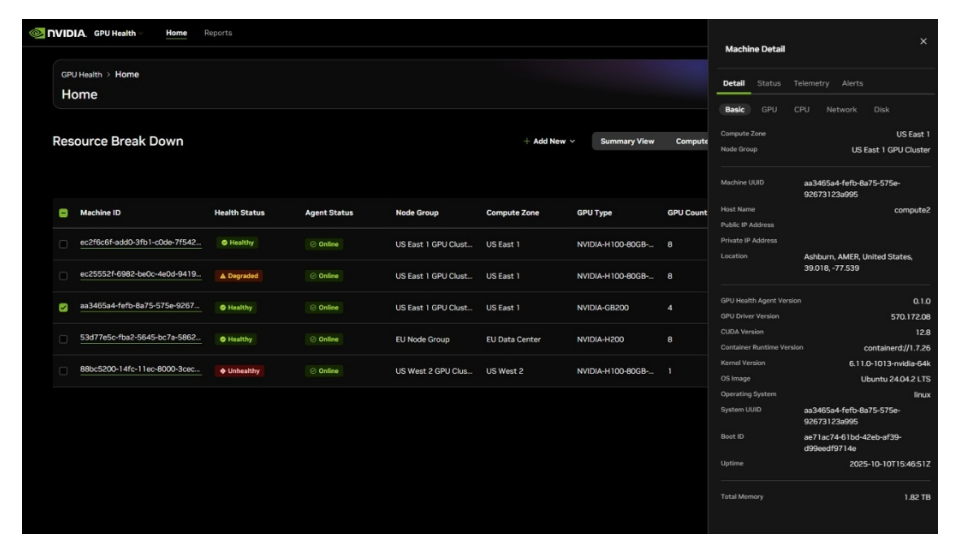Click the Unhealthy status badge
The width and height of the screenshot is (960, 541).
click(239, 371)
